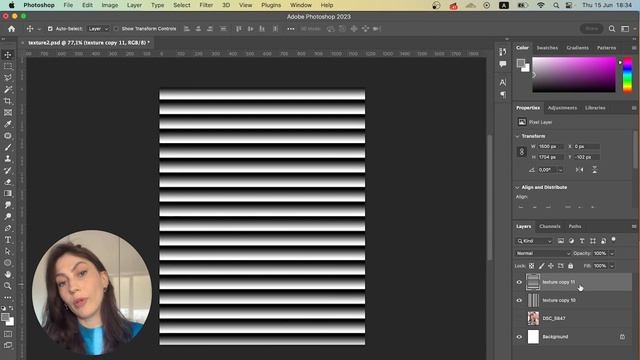Screen dimensions: 640x360
Task: Filter layers by pixel layers icon
Action: [561, 241]
